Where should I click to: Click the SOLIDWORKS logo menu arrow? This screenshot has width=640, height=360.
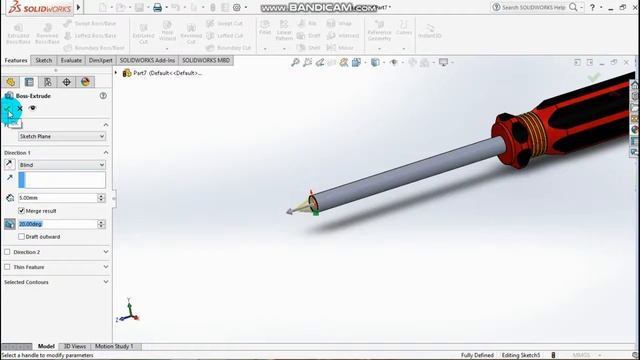[78, 7]
